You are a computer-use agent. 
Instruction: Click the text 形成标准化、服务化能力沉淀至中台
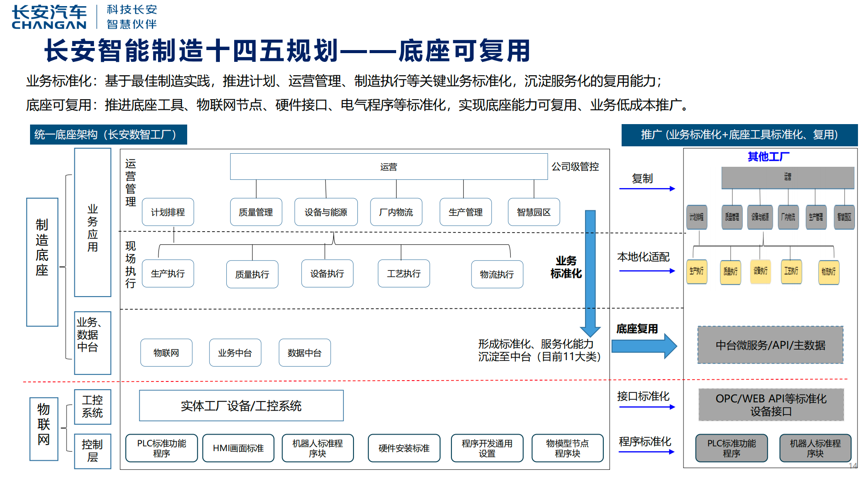pyautogui.click(x=539, y=350)
